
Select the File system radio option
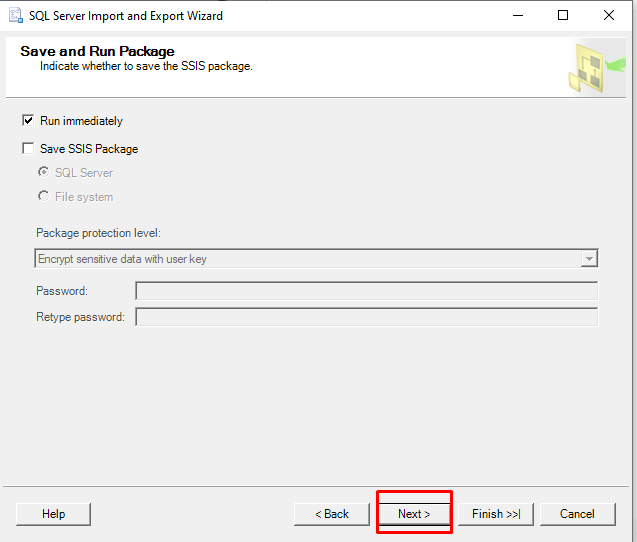(x=43, y=196)
